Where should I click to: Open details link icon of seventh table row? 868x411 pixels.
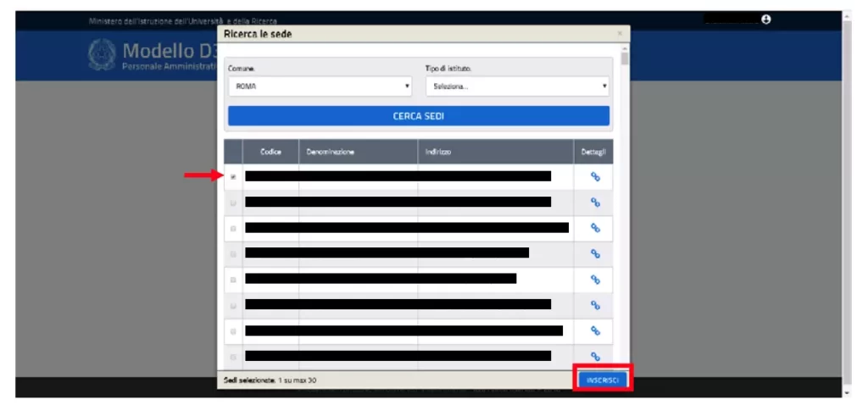pos(595,330)
